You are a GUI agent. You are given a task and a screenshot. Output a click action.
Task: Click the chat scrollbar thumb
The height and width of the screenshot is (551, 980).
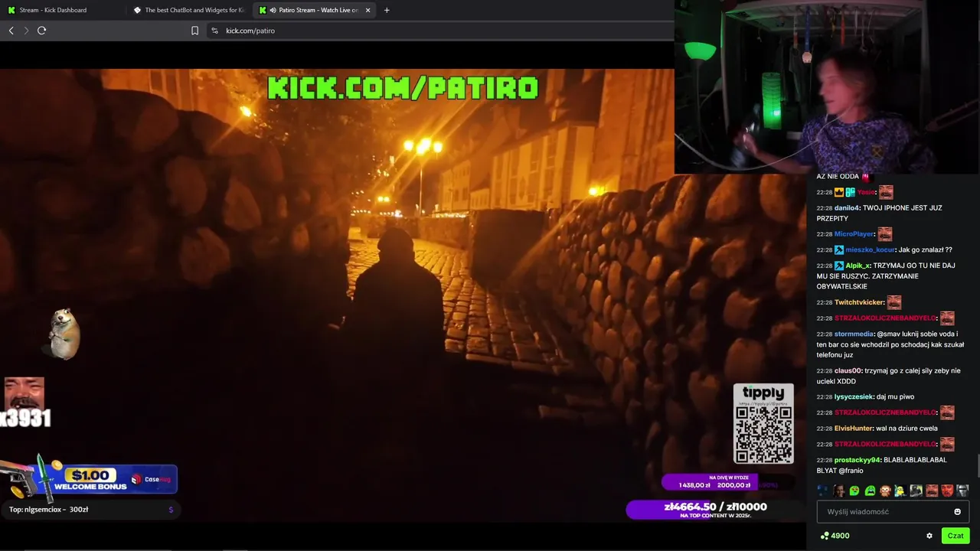(x=978, y=465)
